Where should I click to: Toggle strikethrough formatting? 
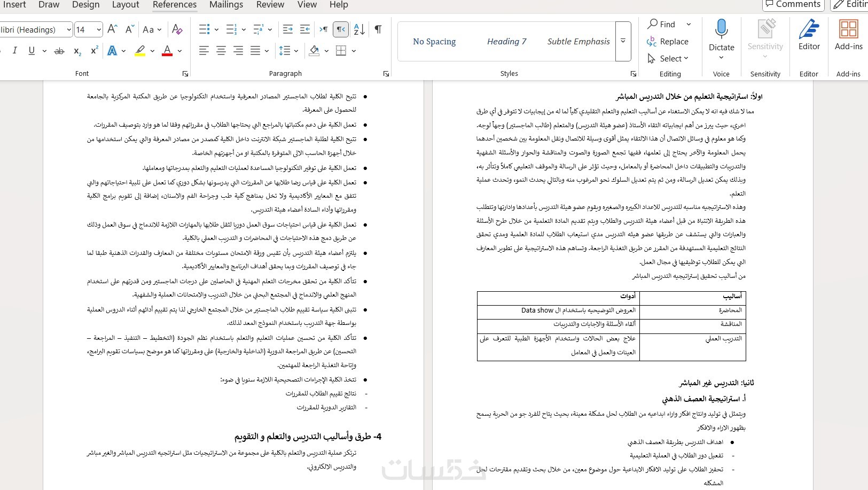point(59,51)
